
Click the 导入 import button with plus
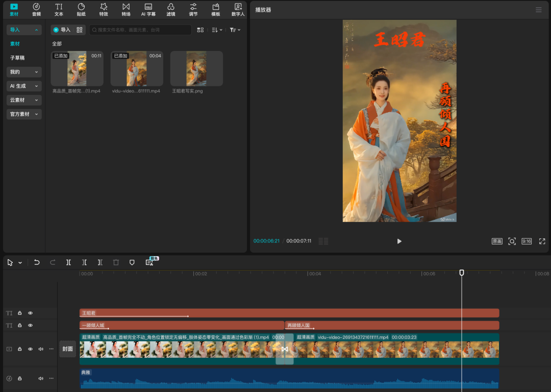coord(62,30)
